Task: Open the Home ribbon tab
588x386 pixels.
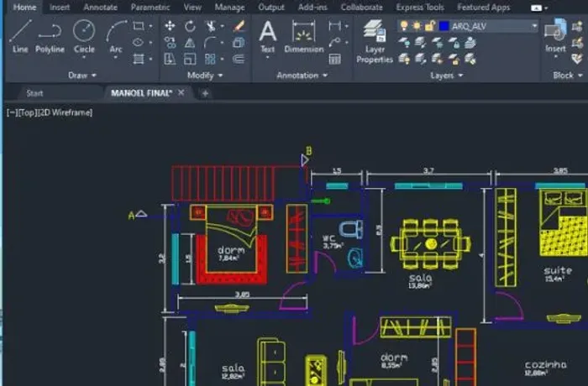Action: pyautogui.click(x=24, y=7)
